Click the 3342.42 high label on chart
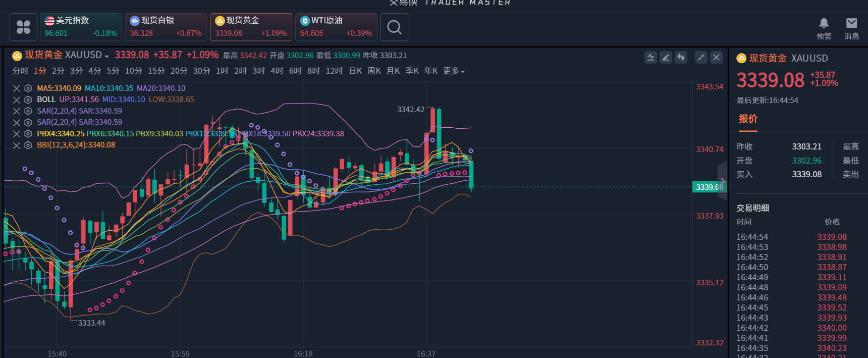Image resolution: width=868 pixels, height=358 pixels. click(x=411, y=110)
